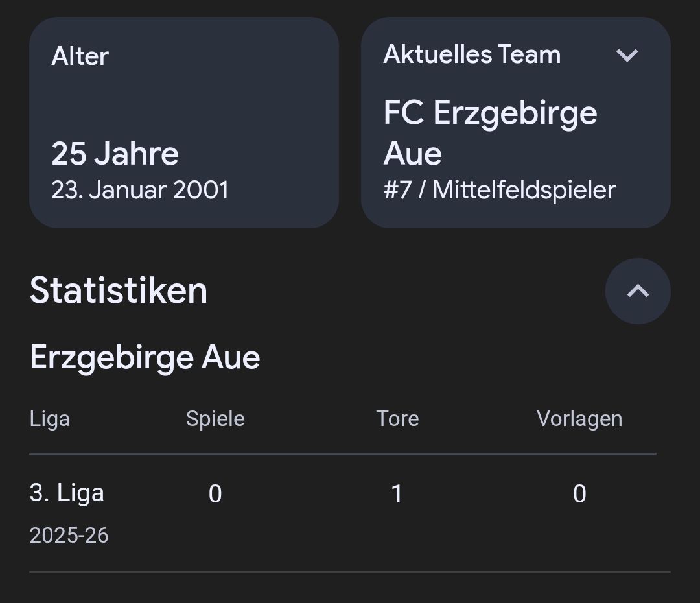This screenshot has width=700, height=603.
Task: Click the Tore value 1
Action: pos(397,494)
